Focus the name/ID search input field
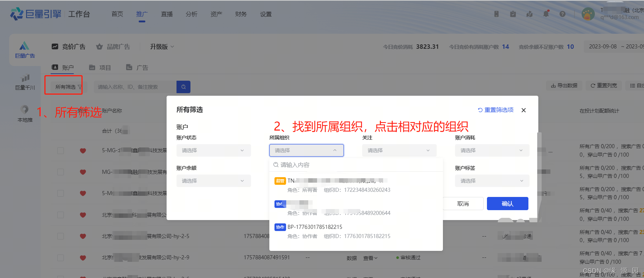The height and width of the screenshot is (278, 644). click(x=135, y=87)
